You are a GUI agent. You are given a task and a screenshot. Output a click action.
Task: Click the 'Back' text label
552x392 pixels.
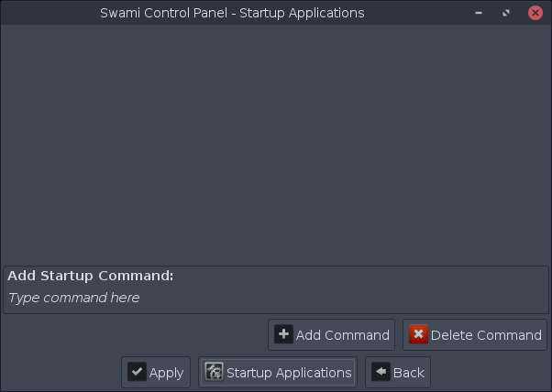tap(409, 373)
